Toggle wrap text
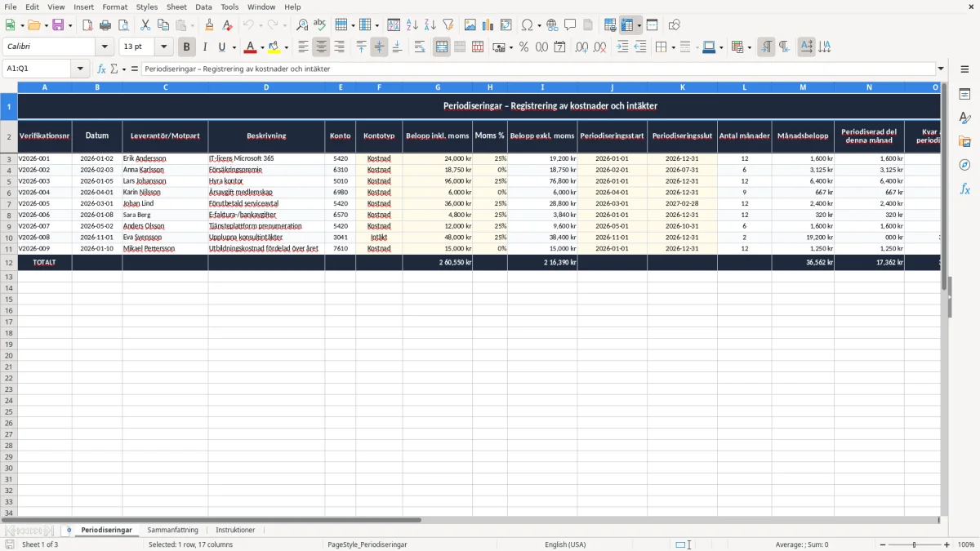Viewport: 980px width, 551px height. 420,47
